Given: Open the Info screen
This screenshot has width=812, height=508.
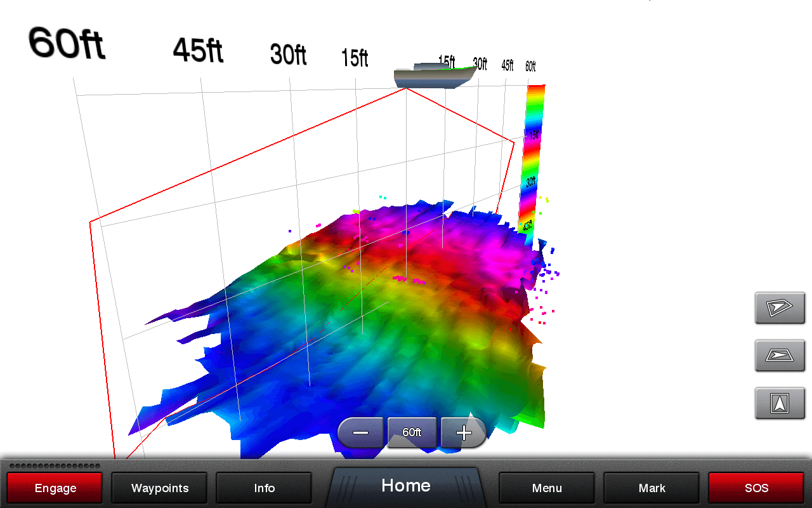Looking at the screenshot, I should pos(264,488).
